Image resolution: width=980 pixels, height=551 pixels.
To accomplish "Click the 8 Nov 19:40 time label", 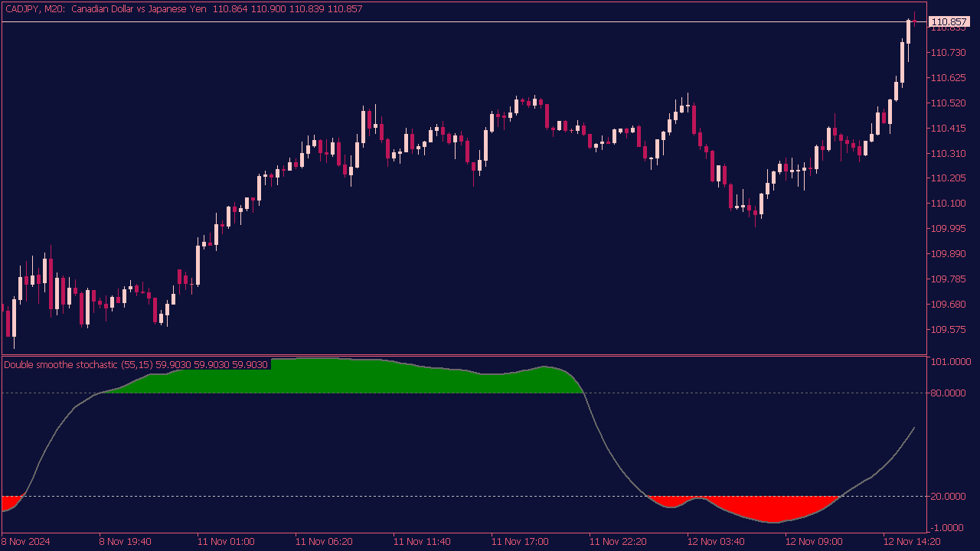I will click(126, 541).
